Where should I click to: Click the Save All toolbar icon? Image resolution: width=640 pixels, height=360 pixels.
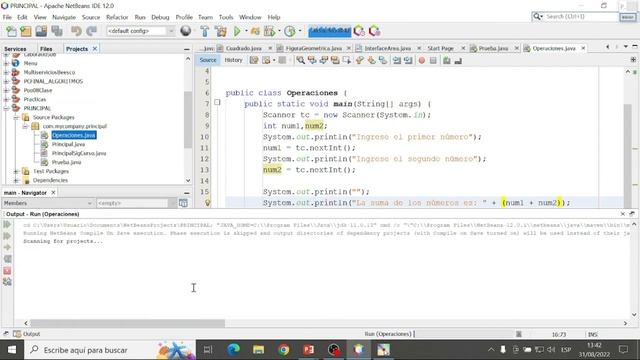(56, 31)
